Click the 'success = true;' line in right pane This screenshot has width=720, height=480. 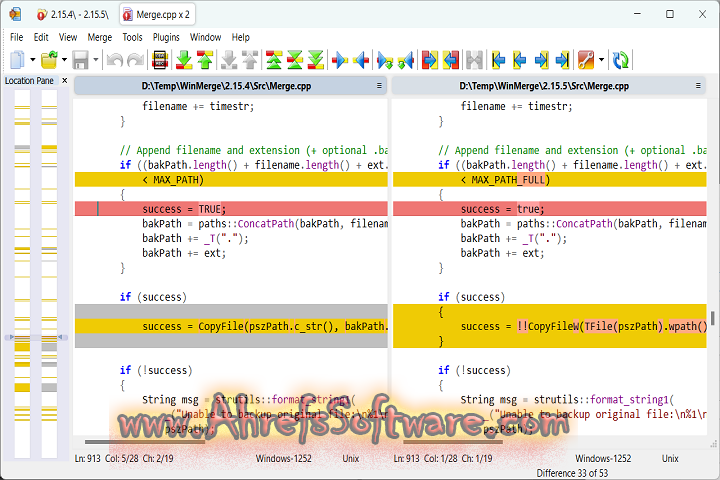point(550,209)
